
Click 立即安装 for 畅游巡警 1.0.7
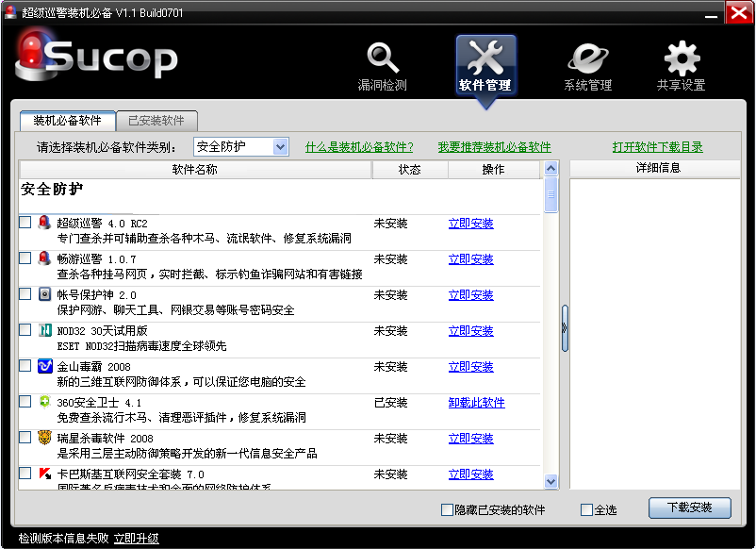[471, 259]
